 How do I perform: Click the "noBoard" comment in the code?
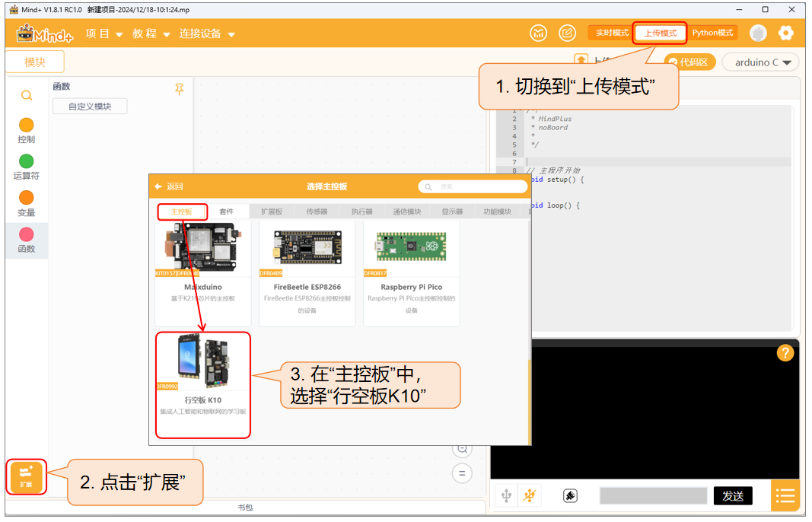point(552,128)
